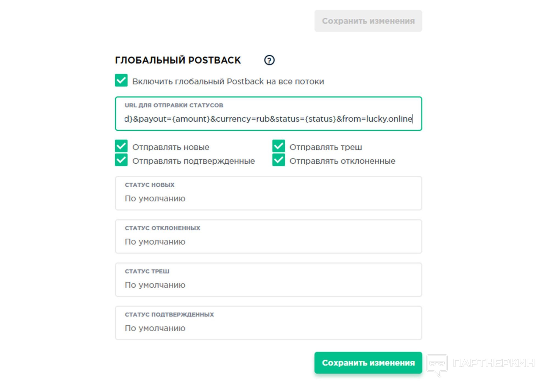Select the Статус треш field
Screen dimensions: 549x392
click(x=268, y=280)
